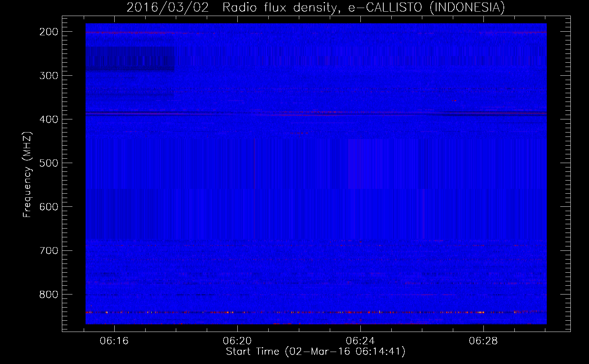Viewport: 589px width, 364px height.
Task: Click the 'Start Time (02-Mar-16 06:14:41)' label
Action: [316, 352]
